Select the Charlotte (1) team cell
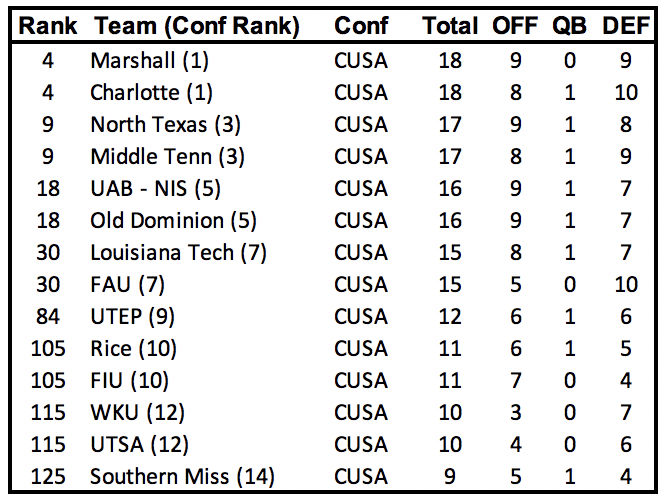This screenshot has height=500, width=666. coord(150,93)
